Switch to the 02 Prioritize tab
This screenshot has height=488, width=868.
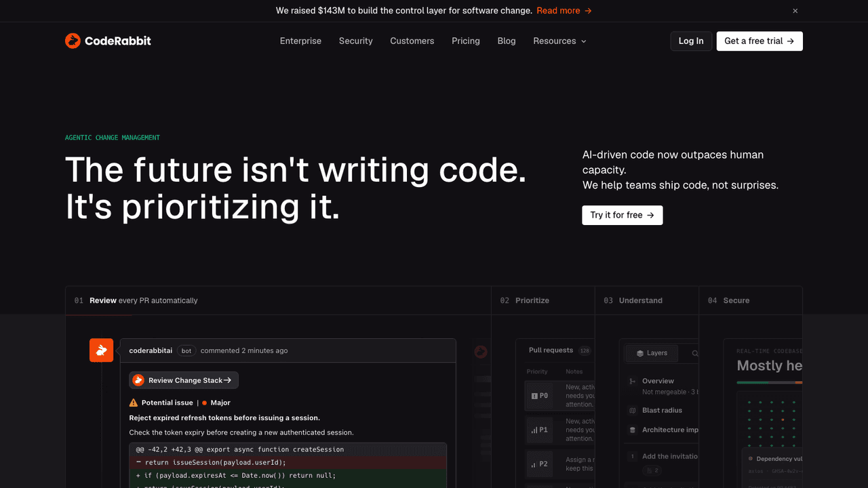point(542,300)
